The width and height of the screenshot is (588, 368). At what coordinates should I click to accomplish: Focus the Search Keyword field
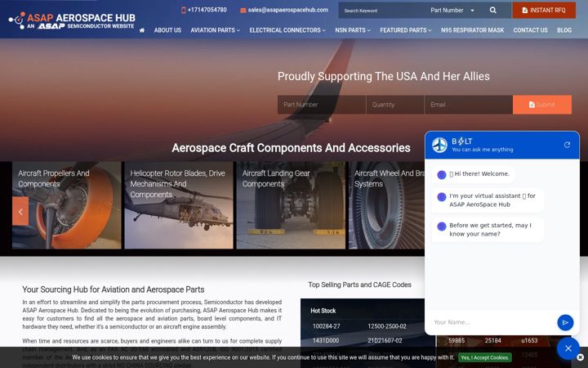click(382, 10)
